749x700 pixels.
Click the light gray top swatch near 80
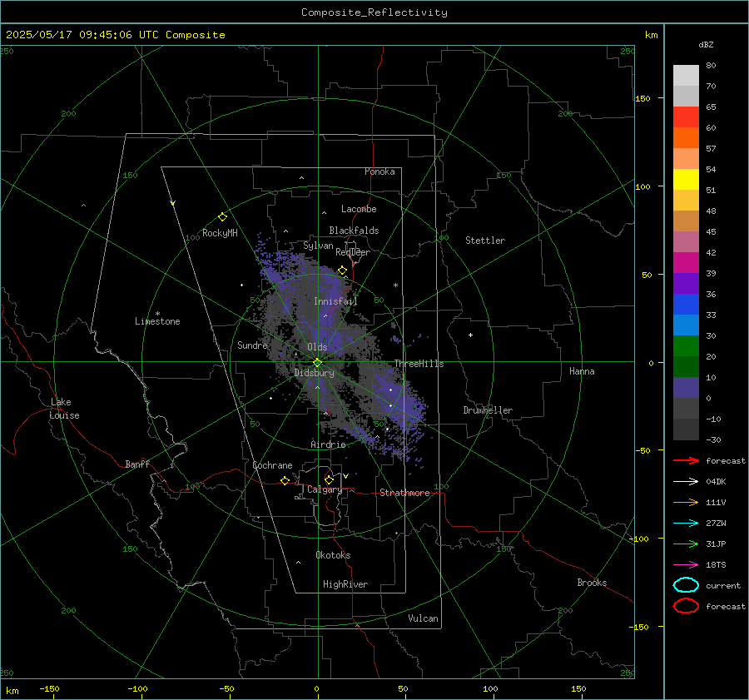[686, 75]
